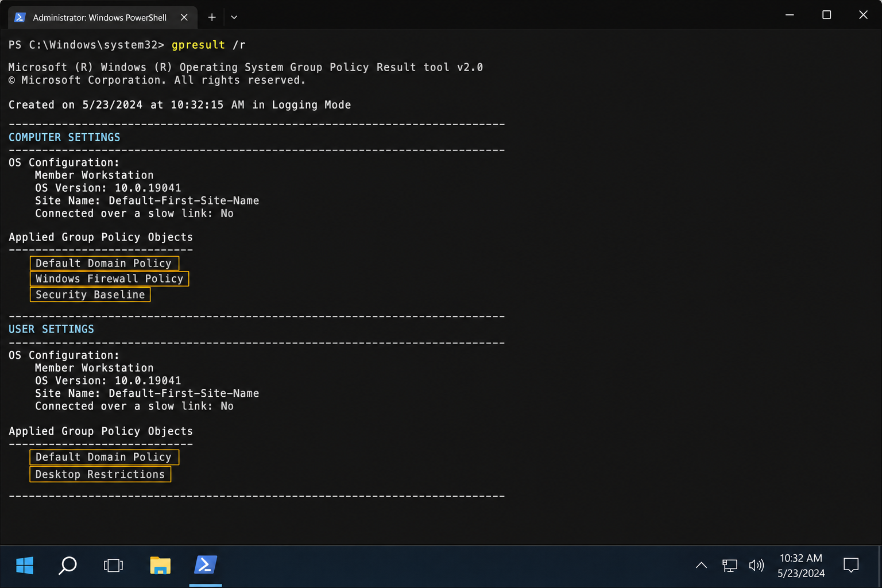Image resolution: width=882 pixels, height=588 pixels.
Task: Minimize the terminal window
Action: tap(790, 15)
